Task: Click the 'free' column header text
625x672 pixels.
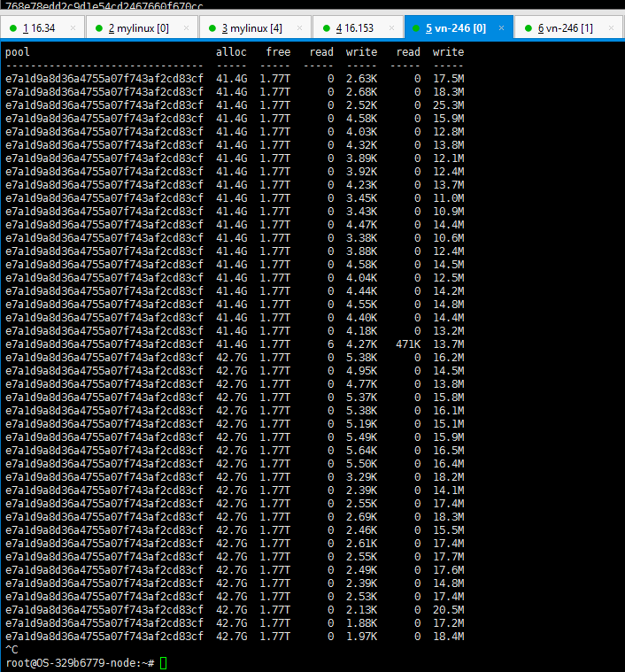Action: 278,52
